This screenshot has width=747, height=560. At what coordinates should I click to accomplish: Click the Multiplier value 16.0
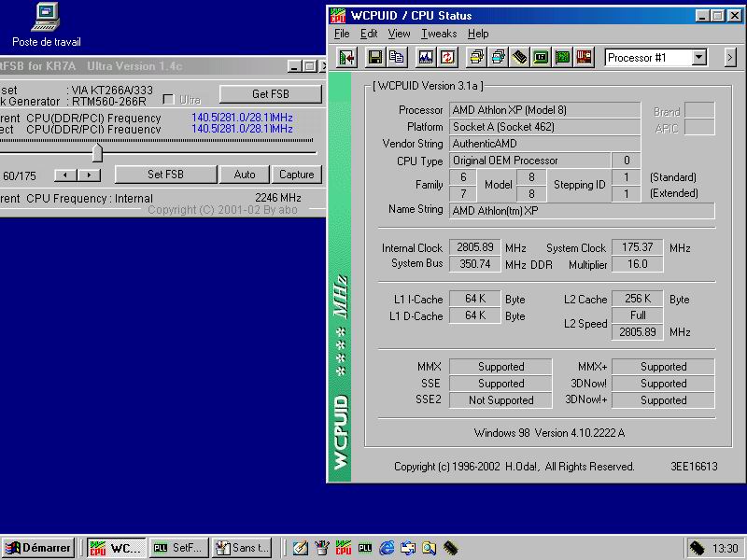(638, 264)
